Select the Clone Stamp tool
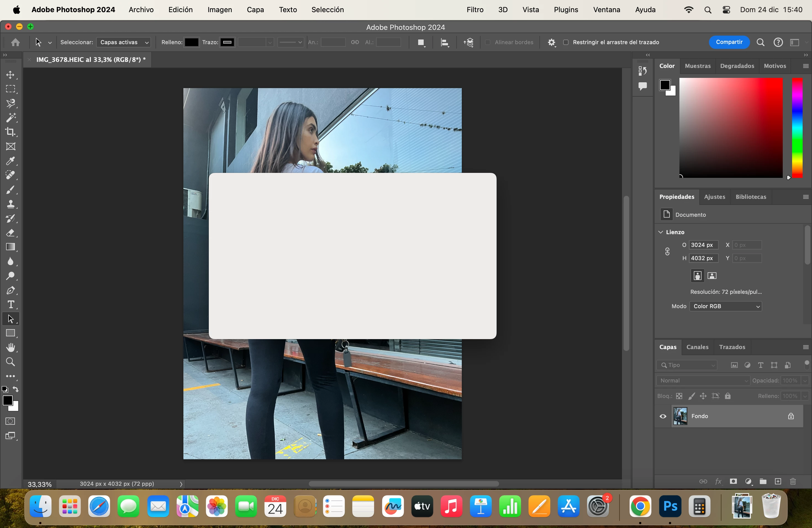 tap(10, 204)
